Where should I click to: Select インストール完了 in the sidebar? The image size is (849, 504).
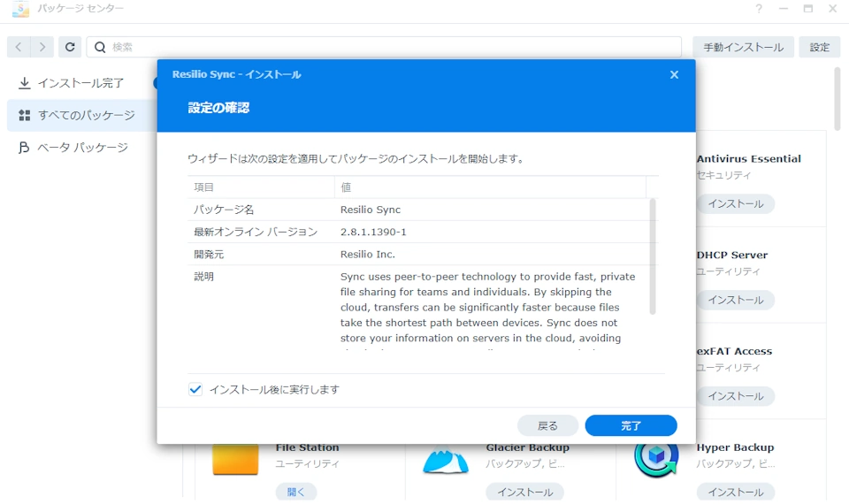pos(80,83)
